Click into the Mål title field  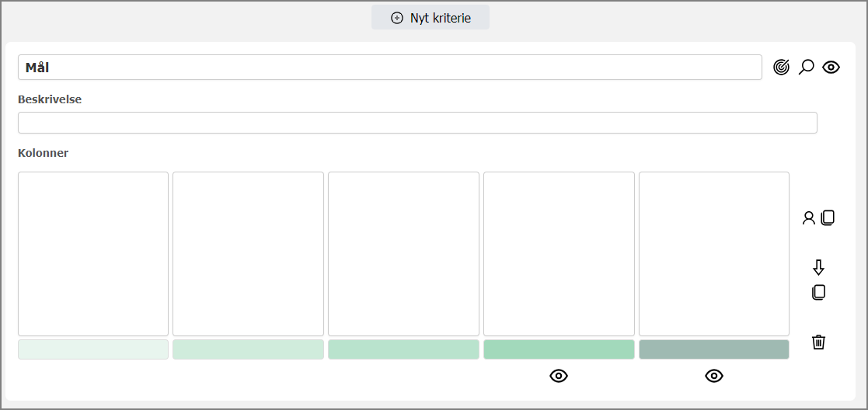tap(390, 68)
